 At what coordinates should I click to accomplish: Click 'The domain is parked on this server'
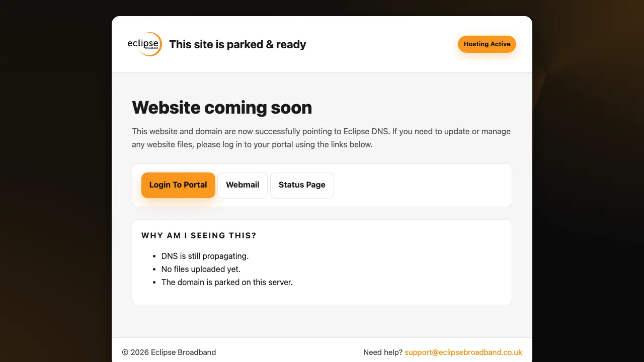(x=227, y=282)
